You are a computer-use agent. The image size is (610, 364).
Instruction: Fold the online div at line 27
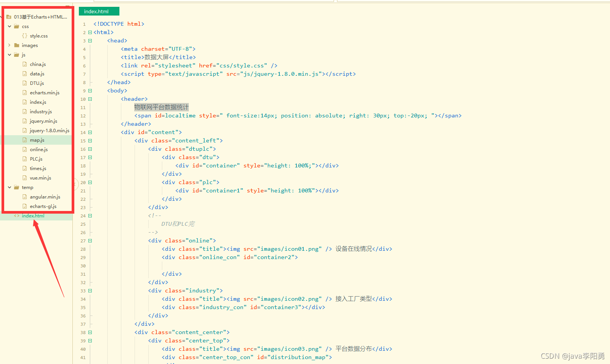point(90,241)
